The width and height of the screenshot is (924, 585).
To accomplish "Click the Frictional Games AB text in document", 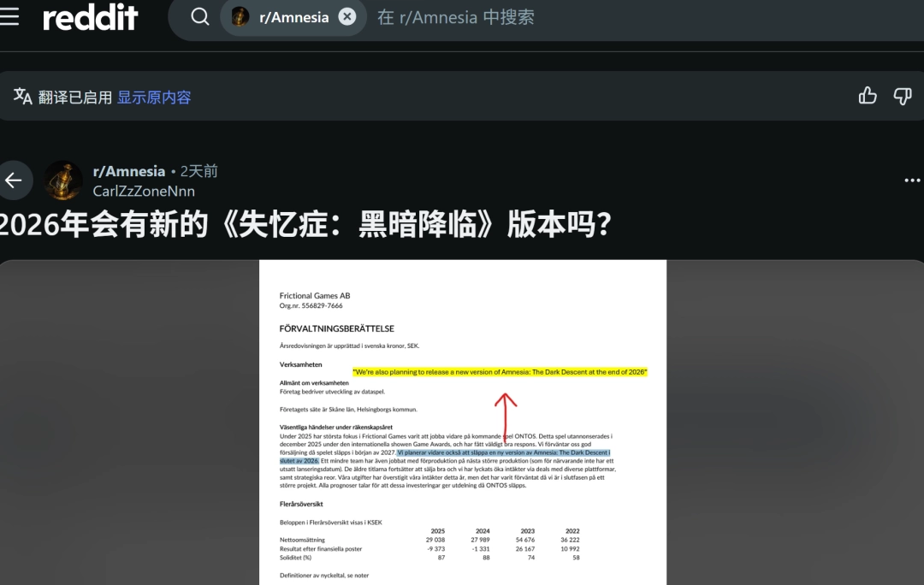I will click(x=315, y=296).
